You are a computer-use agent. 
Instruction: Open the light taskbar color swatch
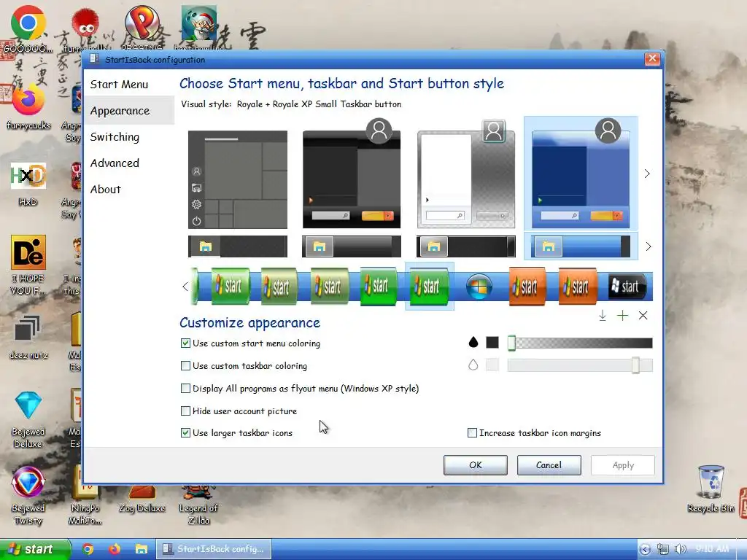tap(492, 365)
